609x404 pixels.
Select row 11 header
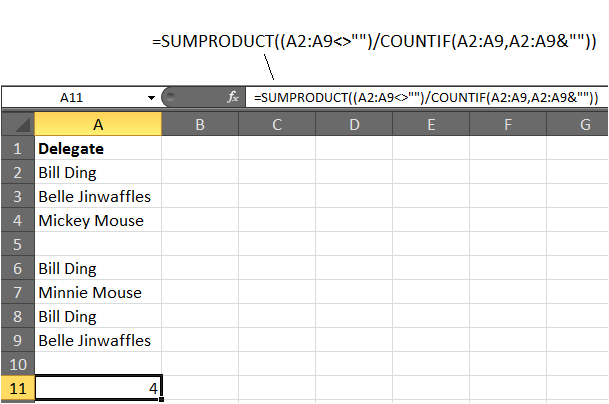pos(18,388)
